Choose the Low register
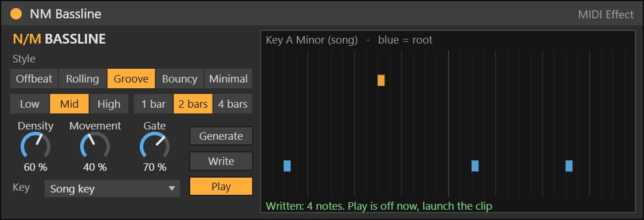This screenshot has height=220, width=644. pyautogui.click(x=30, y=104)
